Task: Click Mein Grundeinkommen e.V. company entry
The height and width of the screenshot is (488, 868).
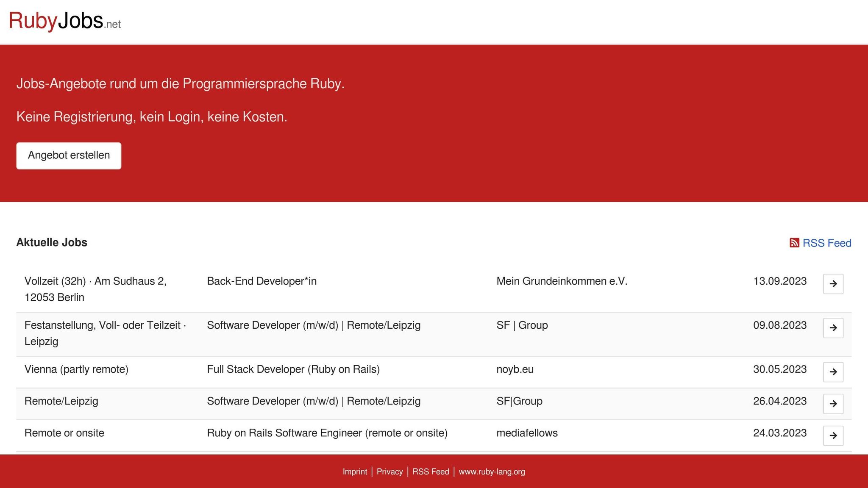Action: point(562,281)
